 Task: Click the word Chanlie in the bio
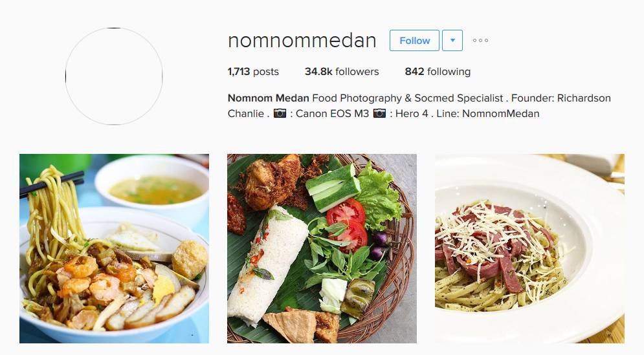(245, 114)
